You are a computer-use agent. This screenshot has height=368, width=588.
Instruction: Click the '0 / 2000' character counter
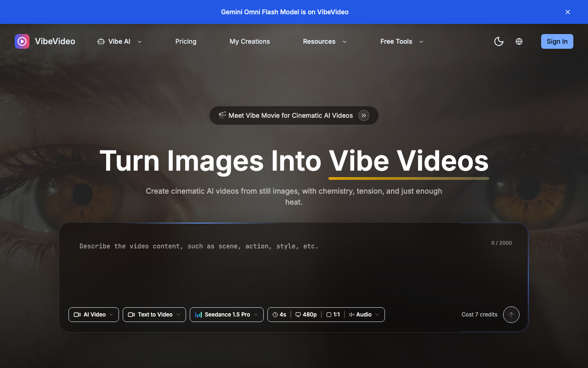pyautogui.click(x=502, y=243)
